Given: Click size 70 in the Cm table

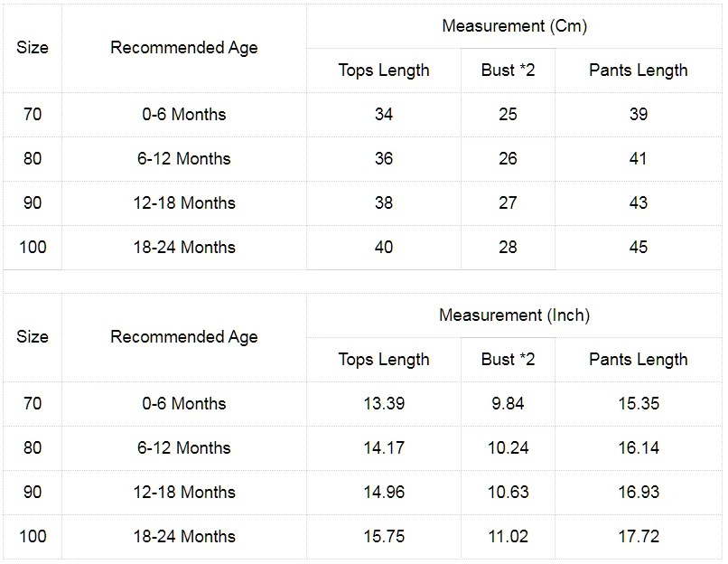Looking at the screenshot, I should pyautogui.click(x=33, y=114).
